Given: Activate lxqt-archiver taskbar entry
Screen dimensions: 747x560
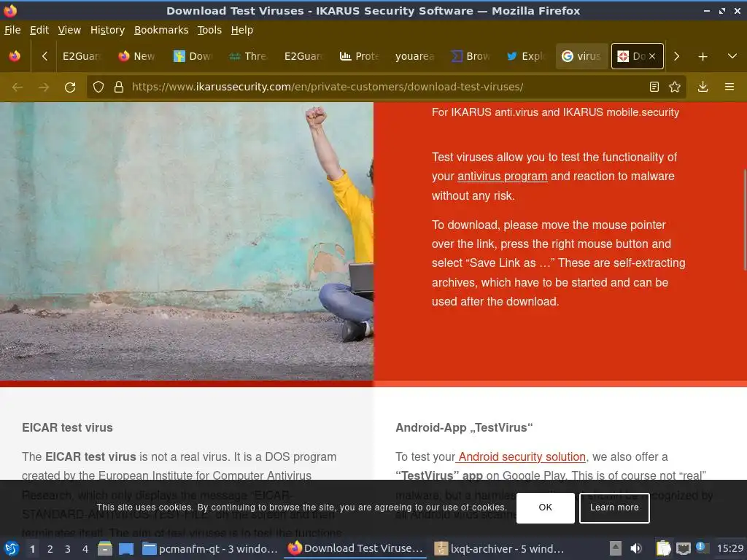Looking at the screenshot, I should (x=499, y=548).
